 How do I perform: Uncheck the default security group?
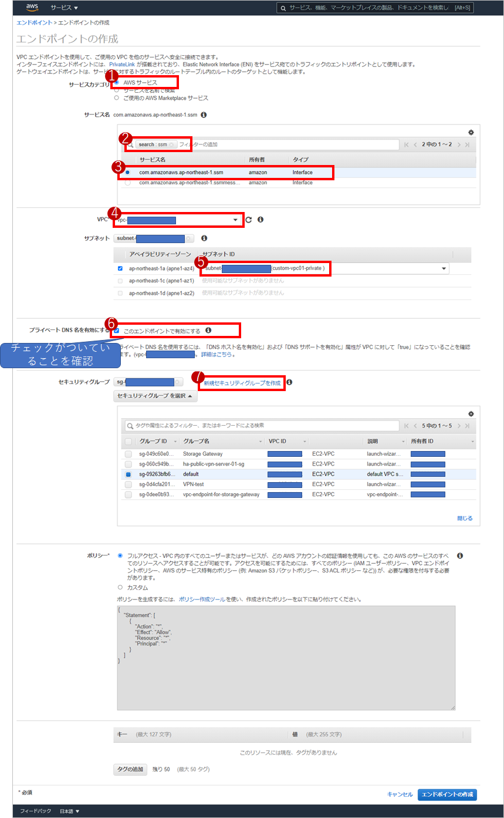(x=128, y=474)
